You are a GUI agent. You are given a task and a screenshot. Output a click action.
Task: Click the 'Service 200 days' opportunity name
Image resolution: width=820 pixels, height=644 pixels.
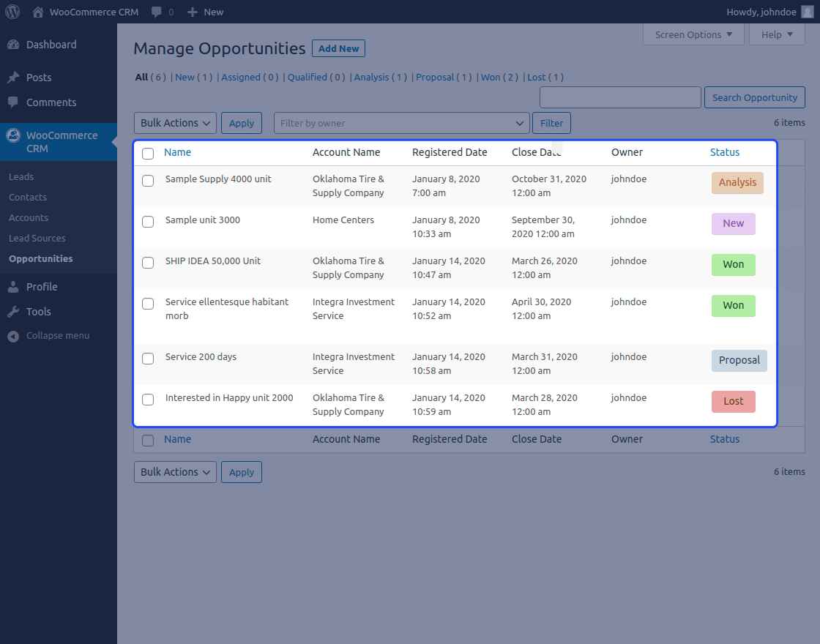[x=201, y=357]
